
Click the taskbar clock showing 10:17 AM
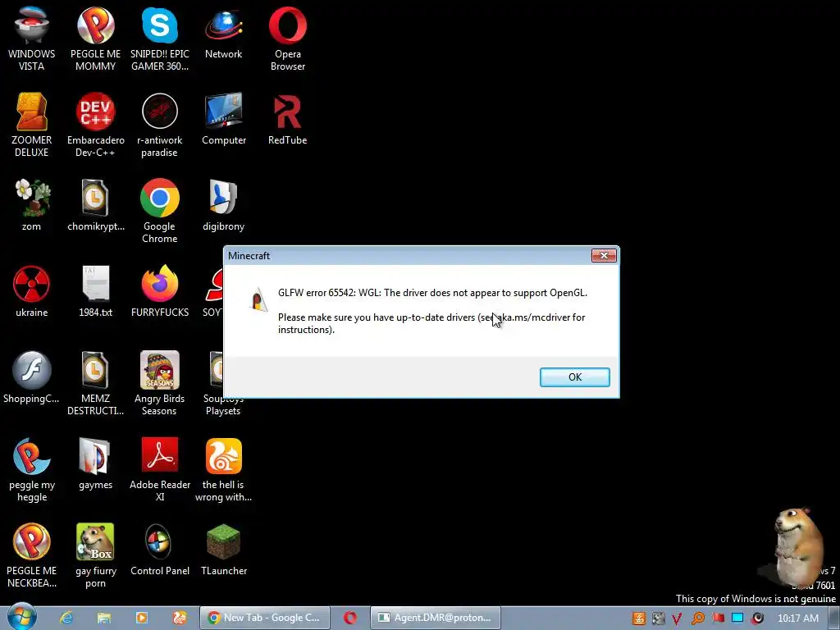click(797, 619)
